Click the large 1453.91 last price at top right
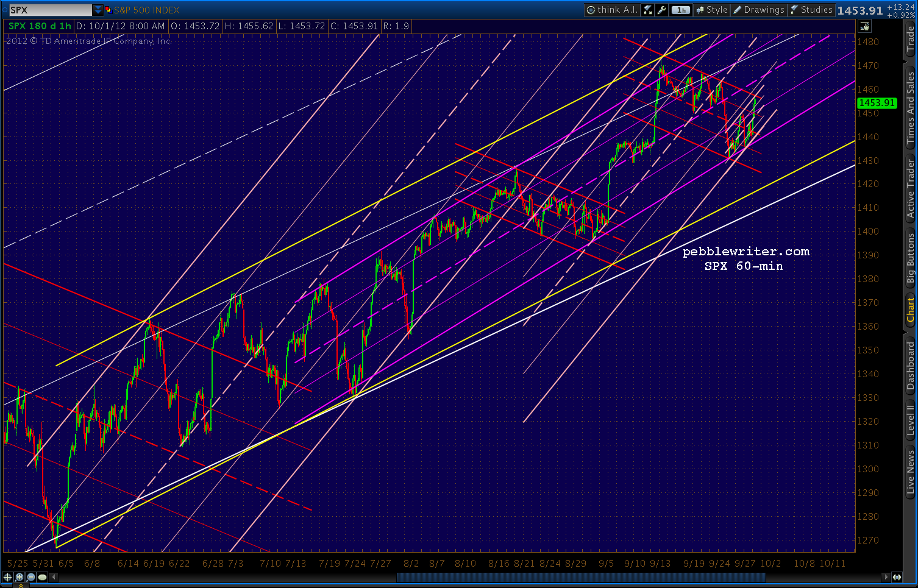This screenshot has width=918, height=588. 860,10
